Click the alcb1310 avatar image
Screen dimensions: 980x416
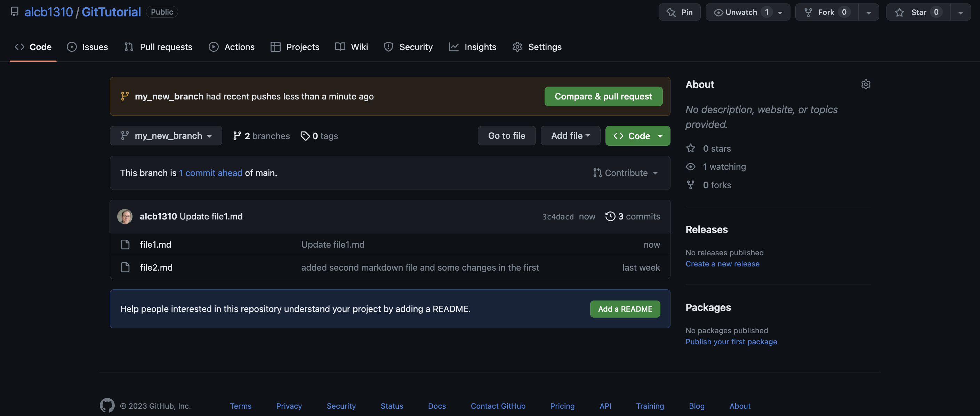coord(125,216)
